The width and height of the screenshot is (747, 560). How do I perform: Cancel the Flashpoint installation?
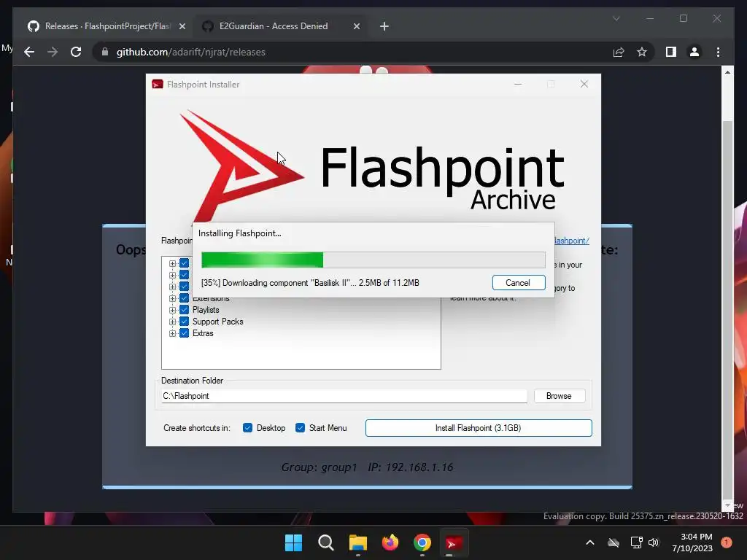[x=519, y=283]
